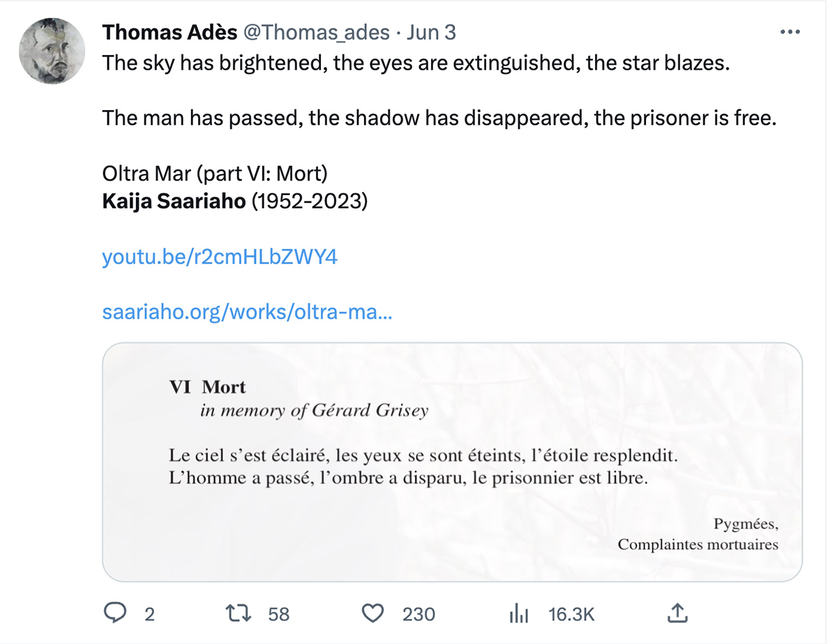Click the like count 230

point(418,614)
